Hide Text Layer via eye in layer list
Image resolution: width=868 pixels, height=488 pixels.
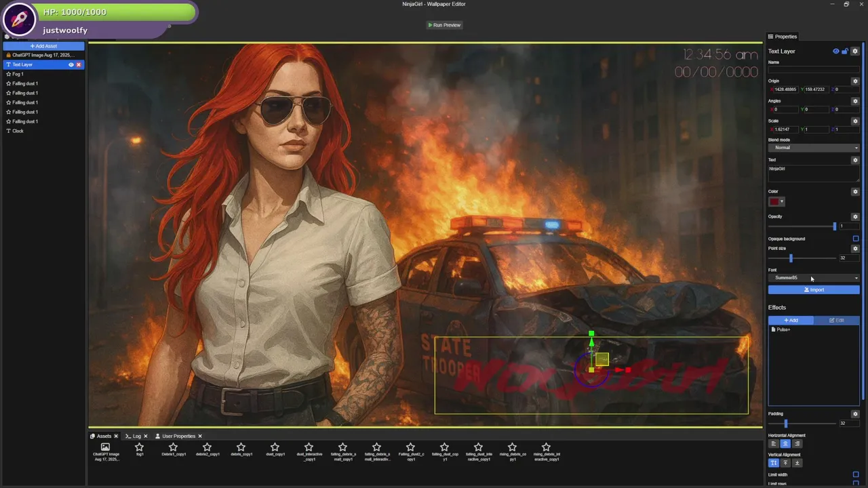coord(71,64)
